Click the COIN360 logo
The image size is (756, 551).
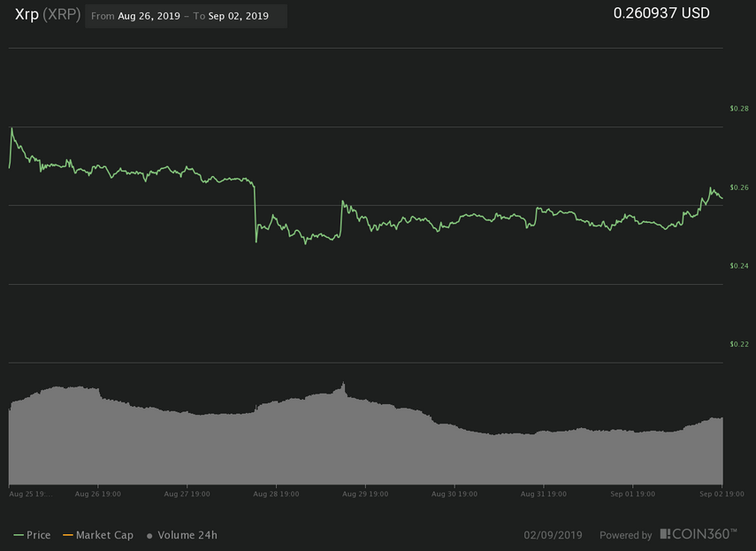coord(699,534)
